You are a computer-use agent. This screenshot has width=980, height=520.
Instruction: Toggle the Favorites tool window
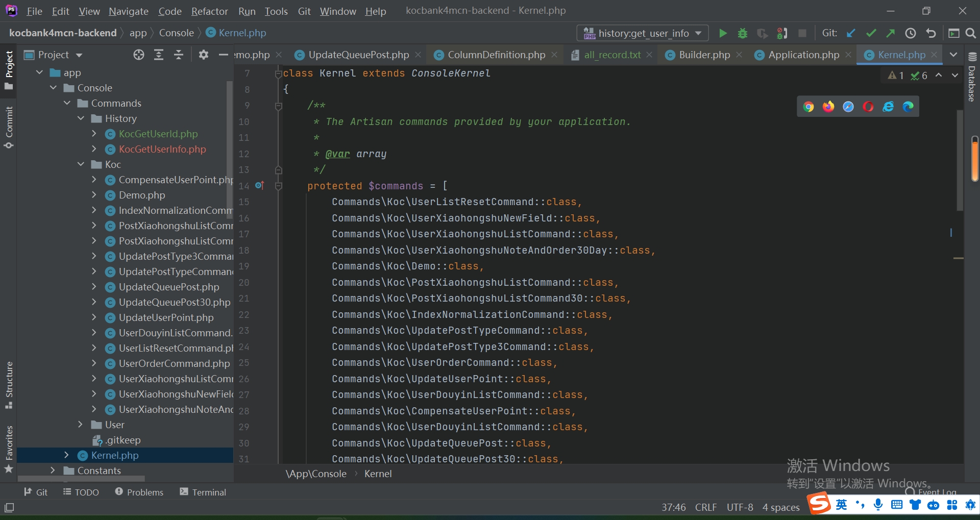(x=9, y=449)
